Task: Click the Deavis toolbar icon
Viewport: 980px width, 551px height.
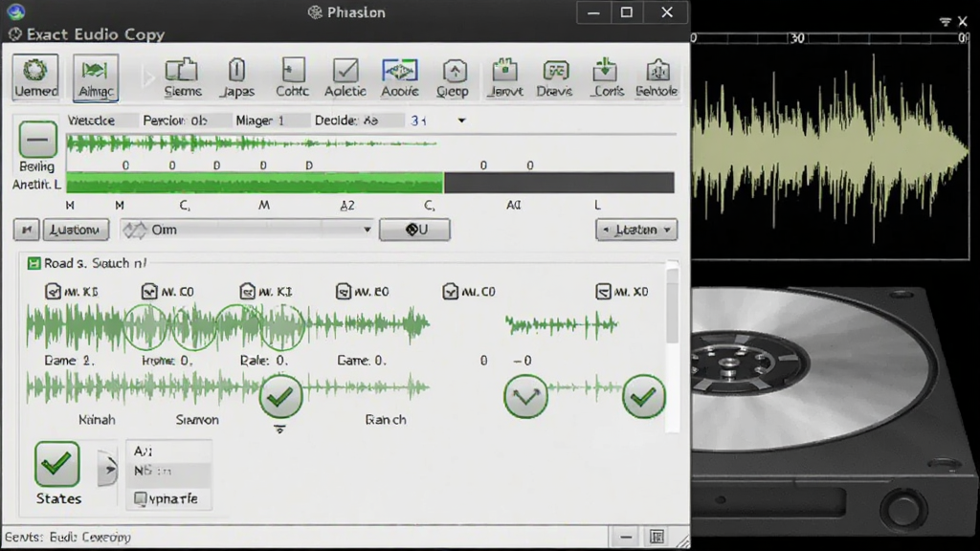Action: click(555, 77)
